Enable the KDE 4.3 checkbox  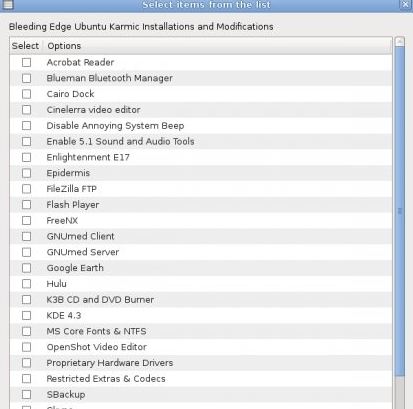point(26,316)
